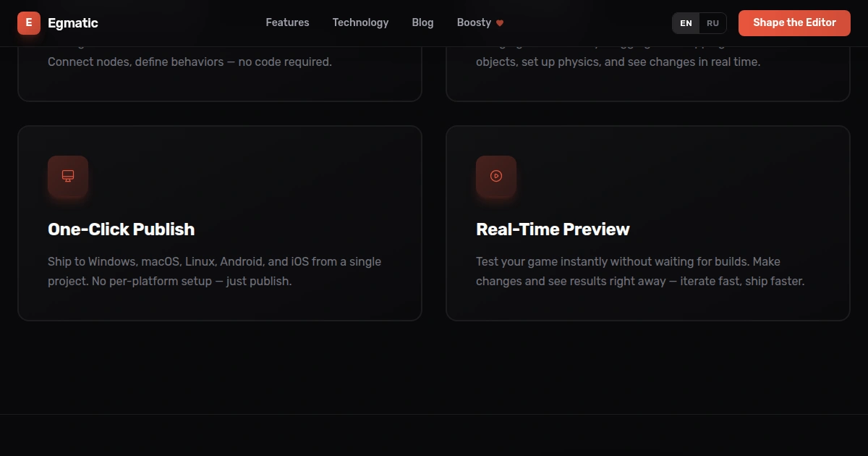Switch language to EN
Screen dimensions: 868x456
(x=686, y=23)
